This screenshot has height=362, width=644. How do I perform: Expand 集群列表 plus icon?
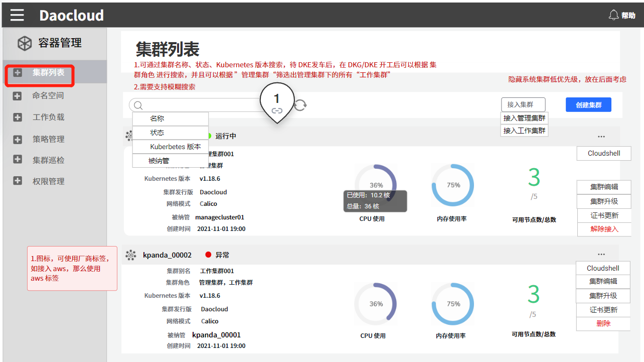pyautogui.click(x=18, y=72)
